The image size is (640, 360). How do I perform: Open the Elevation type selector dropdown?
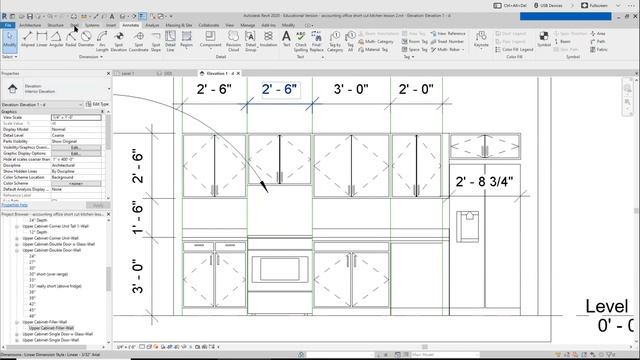pyautogui.click(x=109, y=89)
